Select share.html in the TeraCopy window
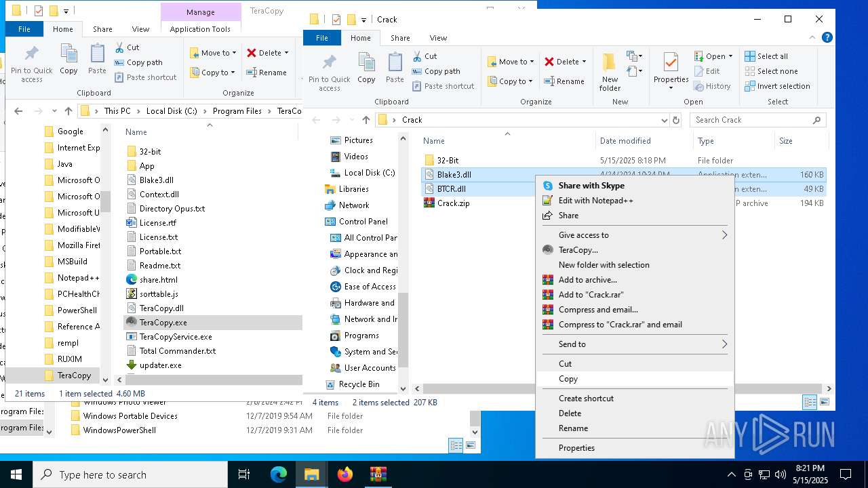Screen dimensions: 868x488 coord(159,280)
